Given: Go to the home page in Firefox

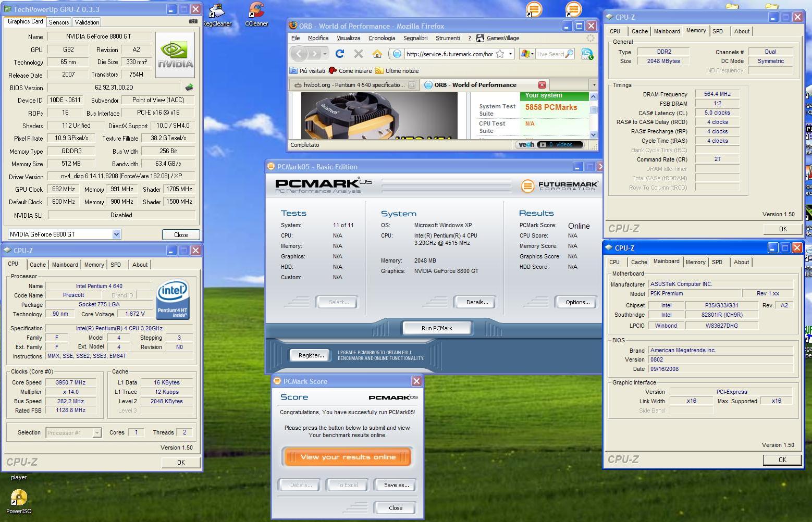Looking at the screenshot, I should click(377, 54).
